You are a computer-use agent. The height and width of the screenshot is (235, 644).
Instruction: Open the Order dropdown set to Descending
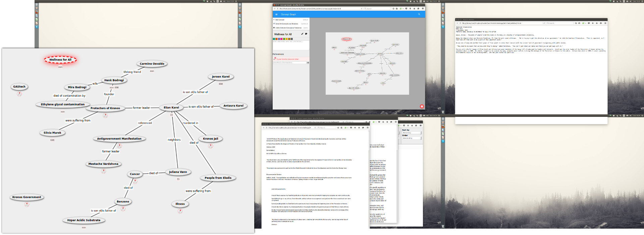click(412, 138)
